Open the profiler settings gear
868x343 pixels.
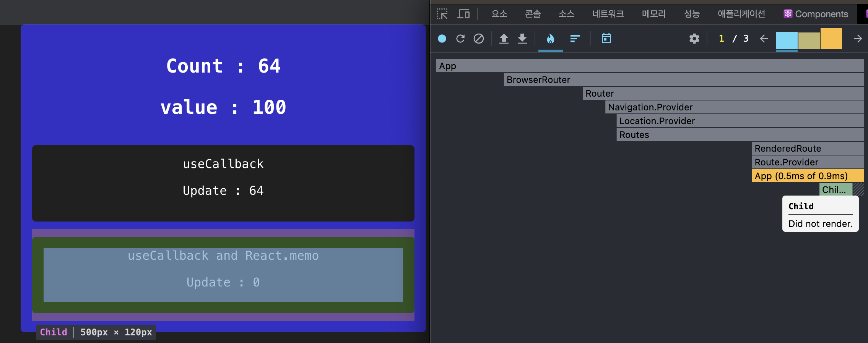tap(694, 39)
